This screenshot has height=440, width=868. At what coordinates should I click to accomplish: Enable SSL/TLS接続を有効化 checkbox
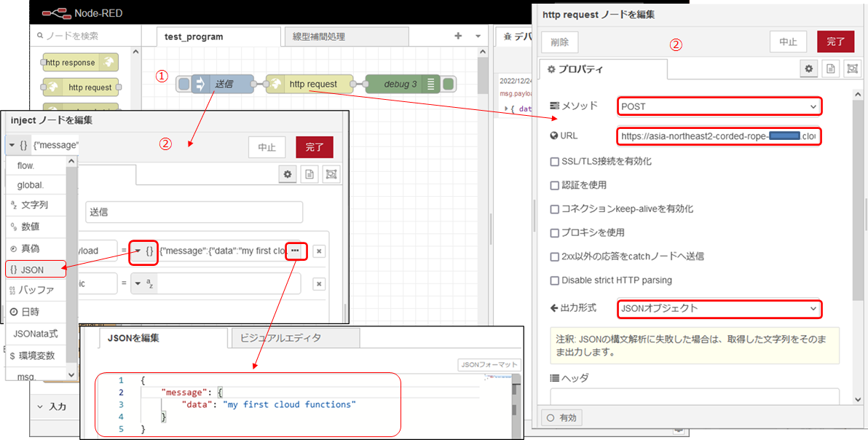point(555,161)
